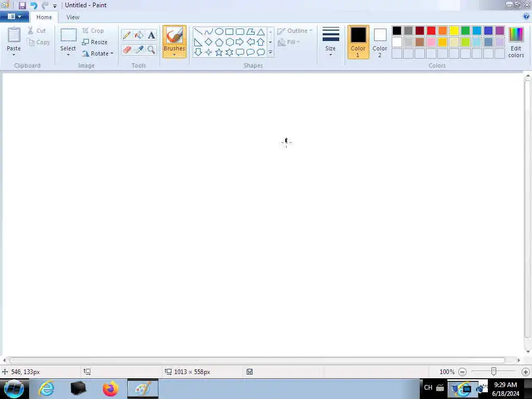The width and height of the screenshot is (532, 399).
Task: Choose the Polygon shape
Action: click(250, 32)
